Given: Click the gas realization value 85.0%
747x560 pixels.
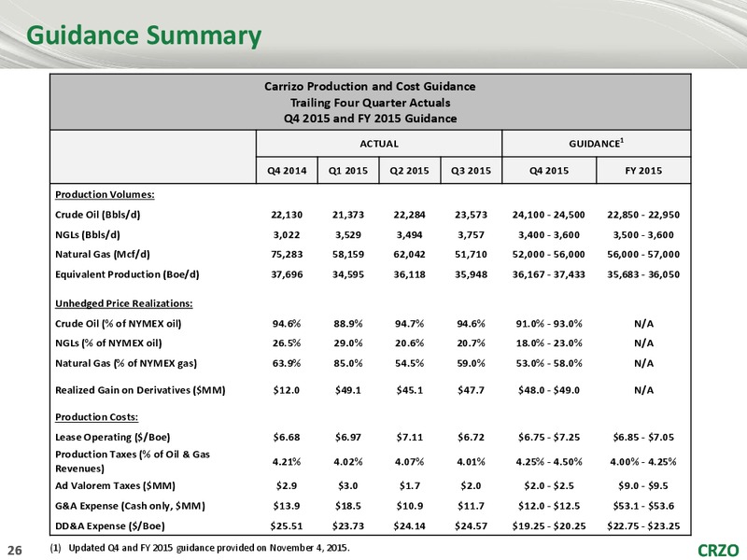Looking at the screenshot, I should (348, 363).
